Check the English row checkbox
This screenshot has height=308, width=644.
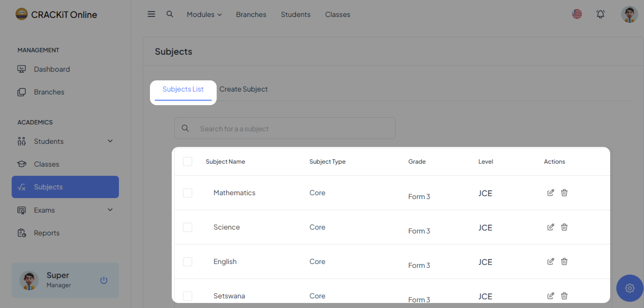tap(187, 262)
